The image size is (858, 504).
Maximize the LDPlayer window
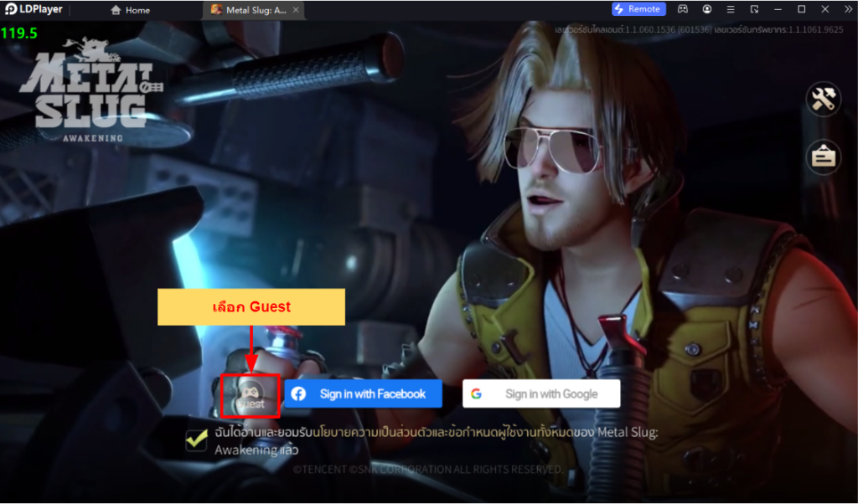coord(801,9)
